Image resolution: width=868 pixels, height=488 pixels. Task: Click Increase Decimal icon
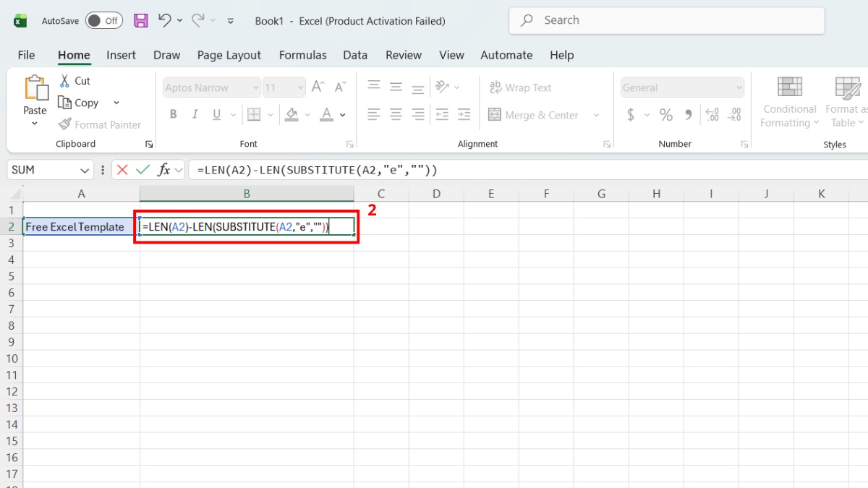(x=713, y=114)
